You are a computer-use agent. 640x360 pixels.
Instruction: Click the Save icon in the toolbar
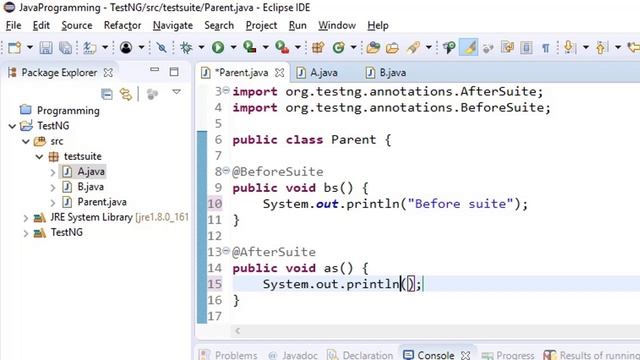[x=46, y=48]
